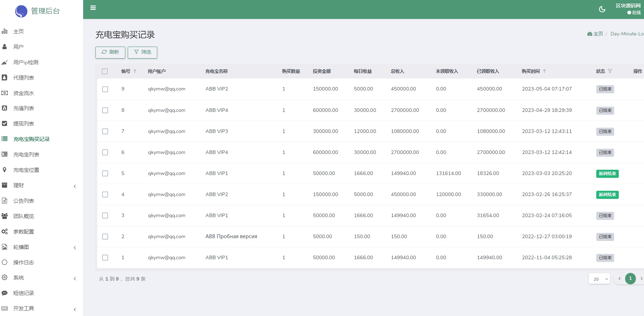Go to 提现列表 menu item

click(x=24, y=124)
